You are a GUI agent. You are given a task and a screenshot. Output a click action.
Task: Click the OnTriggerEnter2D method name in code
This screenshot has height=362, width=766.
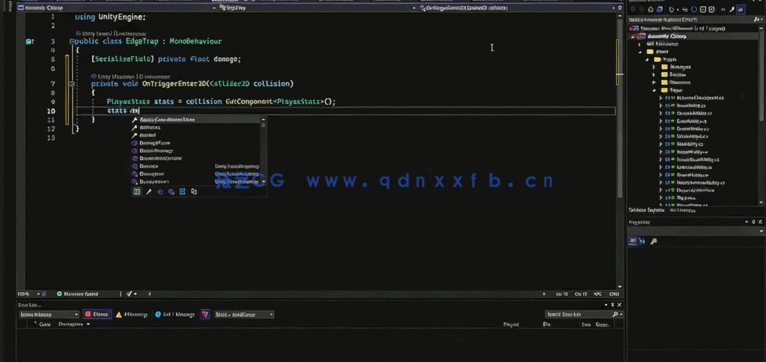174,84
